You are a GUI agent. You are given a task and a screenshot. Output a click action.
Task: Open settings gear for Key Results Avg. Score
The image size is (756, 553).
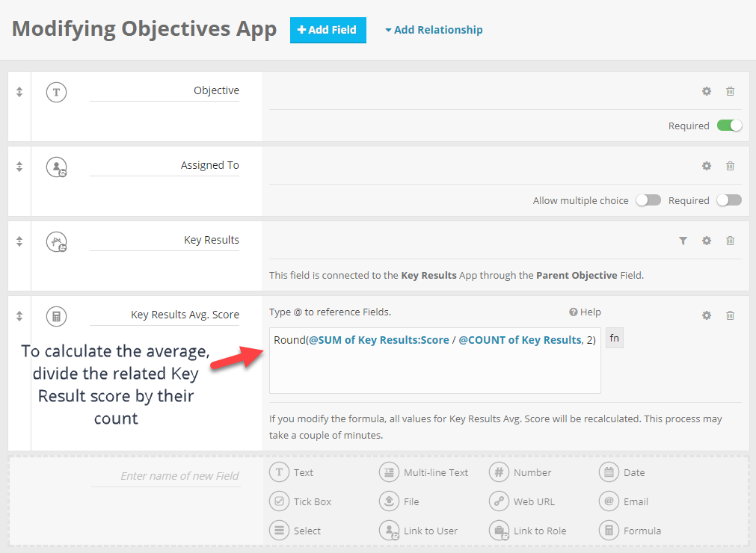(706, 315)
